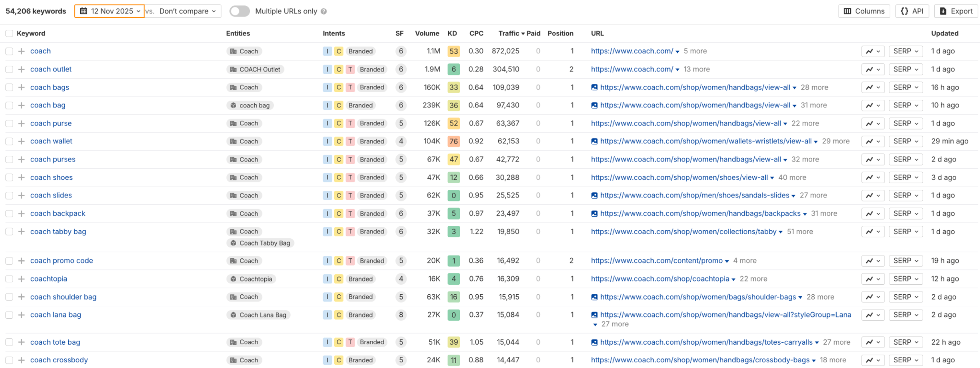Expand URL arrow for coach tabby bag row
The width and height of the screenshot is (980, 368).
tap(781, 232)
